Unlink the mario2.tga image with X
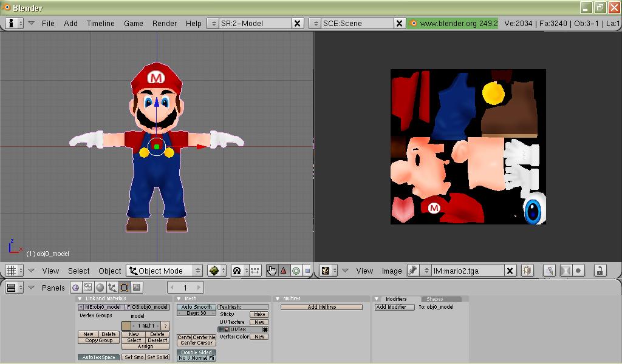The image size is (622, 364). click(510, 271)
